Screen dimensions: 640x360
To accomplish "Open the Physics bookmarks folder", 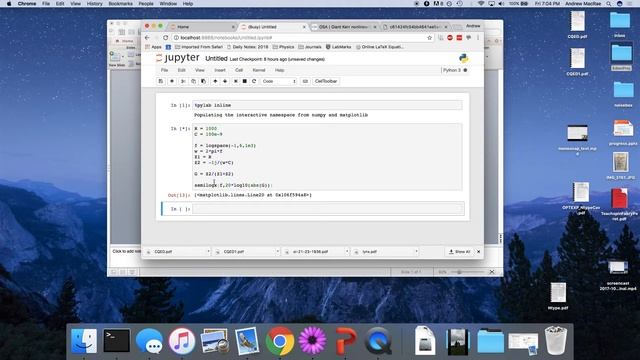I will pyautogui.click(x=283, y=47).
